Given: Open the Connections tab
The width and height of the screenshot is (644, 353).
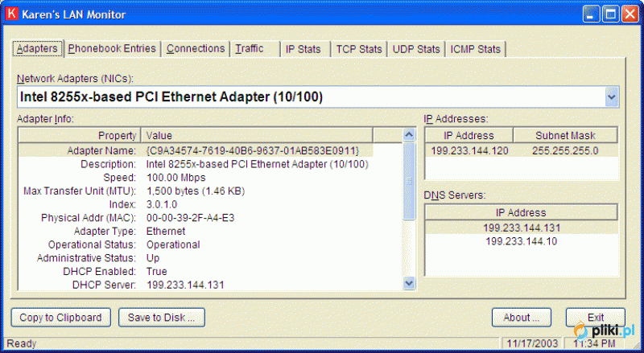Looking at the screenshot, I should (196, 49).
